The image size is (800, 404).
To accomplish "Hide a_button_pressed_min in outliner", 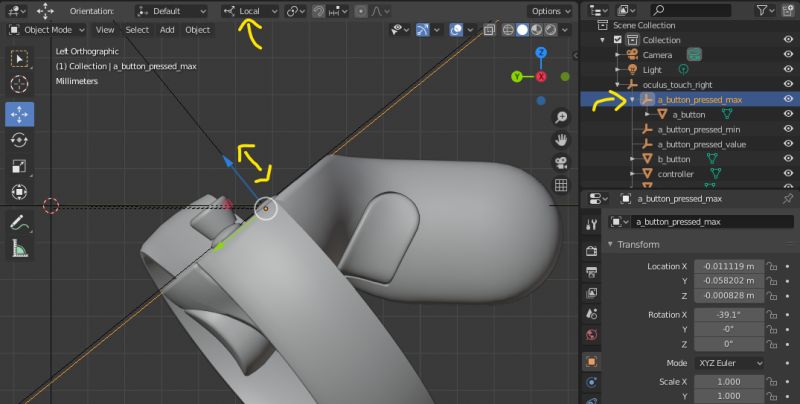I will [788, 129].
